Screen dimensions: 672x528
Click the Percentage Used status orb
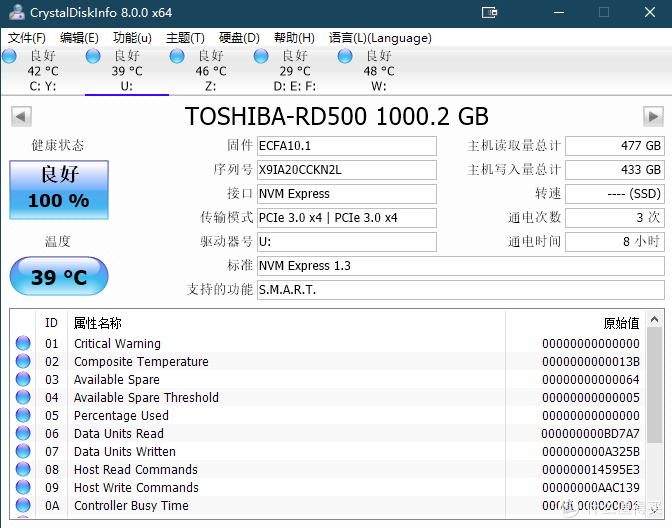(23, 416)
